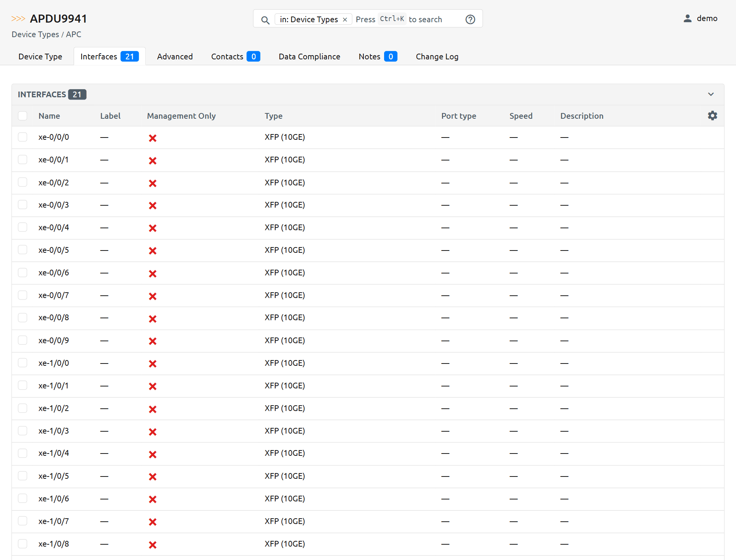The image size is (736, 560).
Task: Click the demo user profile icon
Action: pyautogui.click(x=687, y=18)
